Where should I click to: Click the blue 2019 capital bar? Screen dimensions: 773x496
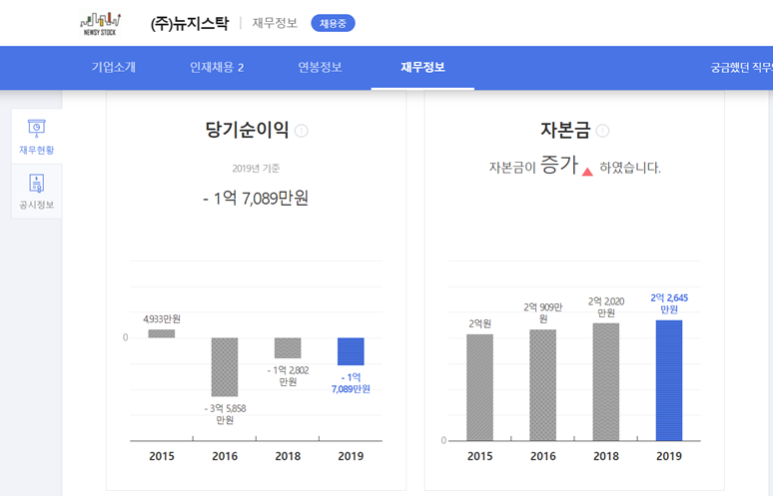[668, 380]
